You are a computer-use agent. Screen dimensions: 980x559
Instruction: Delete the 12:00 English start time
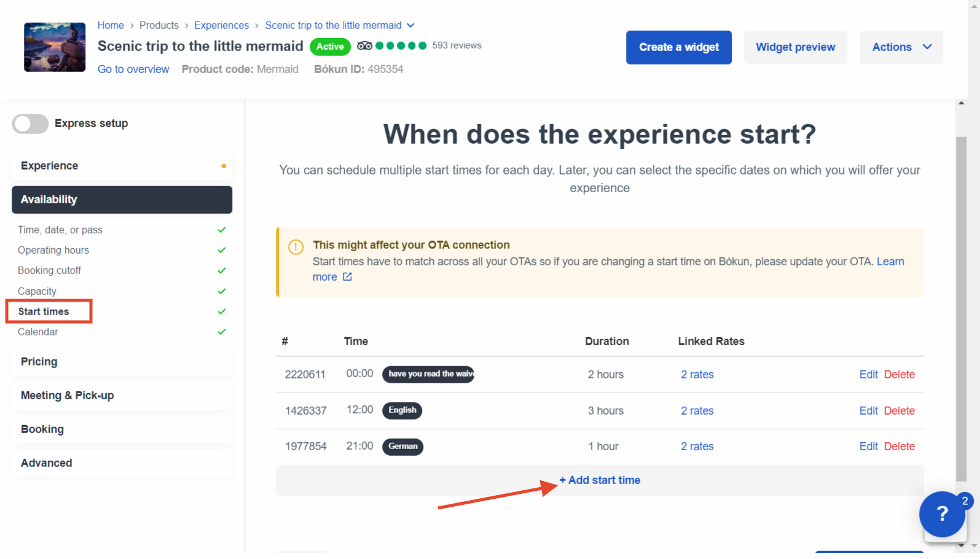point(900,411)
